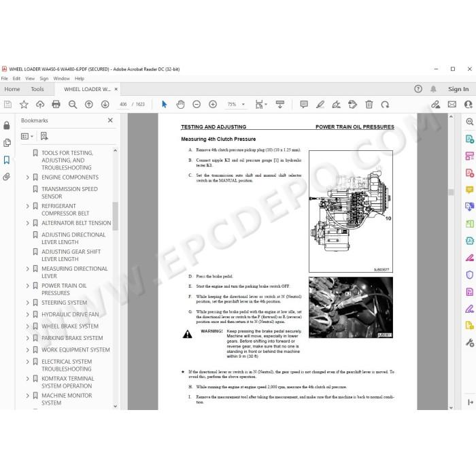Viewport: 476px width, 476px height.
Task: Open notifications bell
Action: (433, 89)
